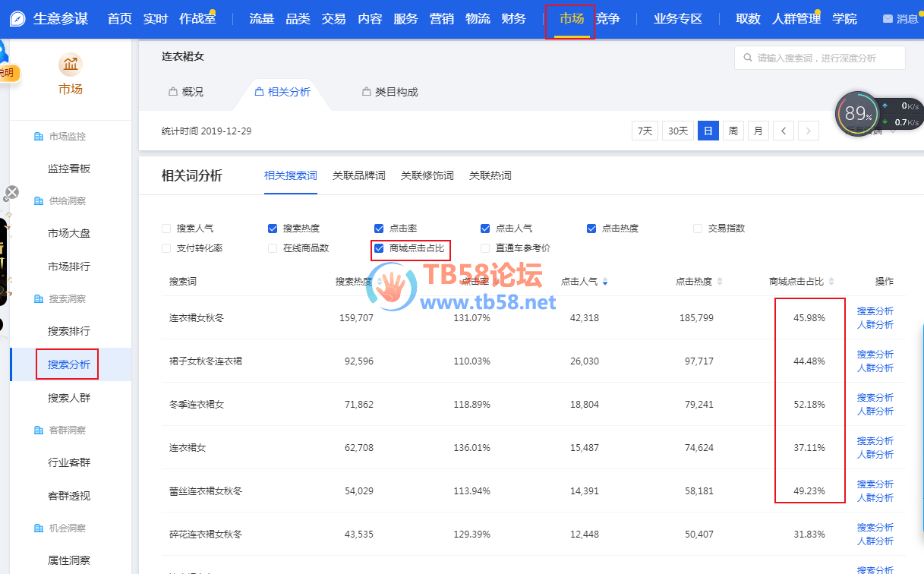Viewport: 924px width, 574px height.
Task: Go to next date with right arrow
Action: (809, 131)
